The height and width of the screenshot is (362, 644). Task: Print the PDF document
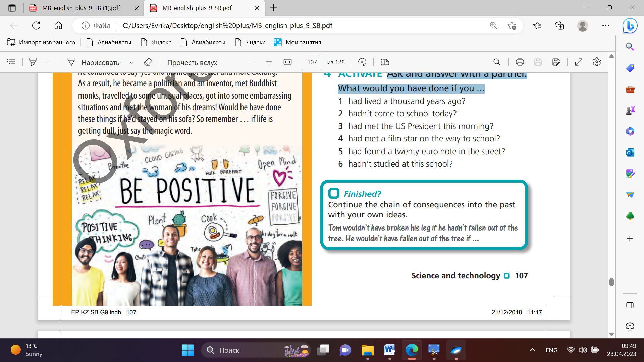click(520, 62)
